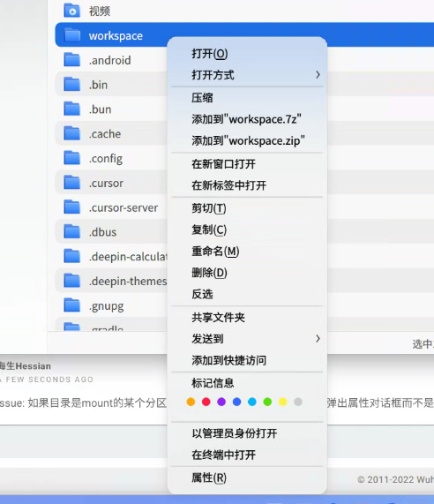
Task: Choose 以管理员身份打开
Action: [x=247, y=433]
